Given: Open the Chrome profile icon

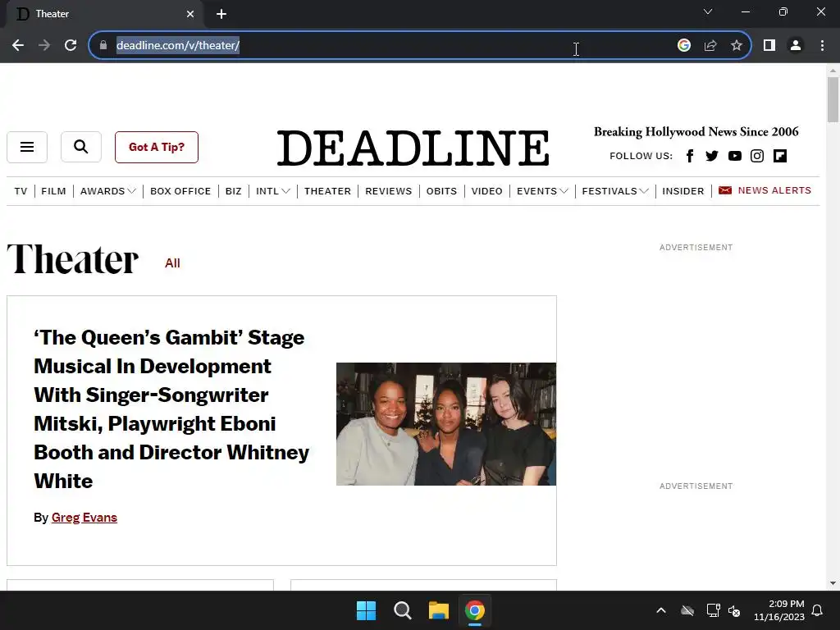Looking at the screenshot, I should click(796, 46).
